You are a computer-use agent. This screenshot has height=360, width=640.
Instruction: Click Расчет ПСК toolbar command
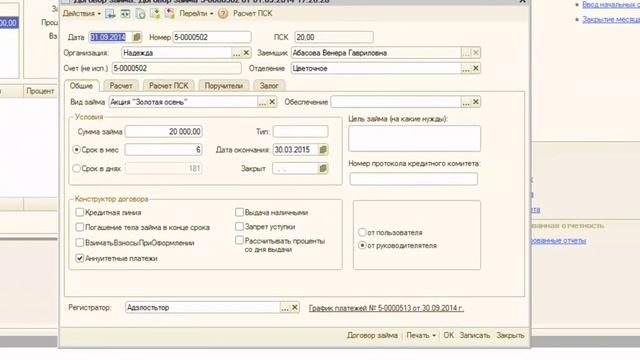coord(253,13)
